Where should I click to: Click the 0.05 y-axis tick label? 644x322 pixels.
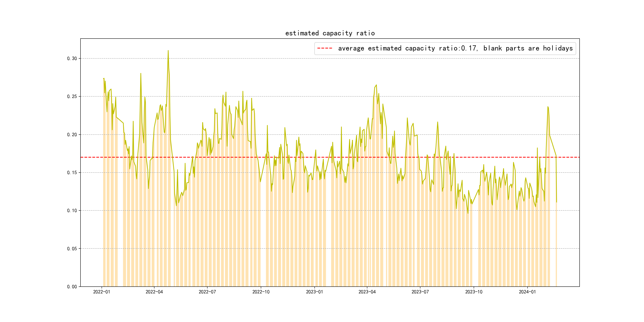[x=72, y=248]
